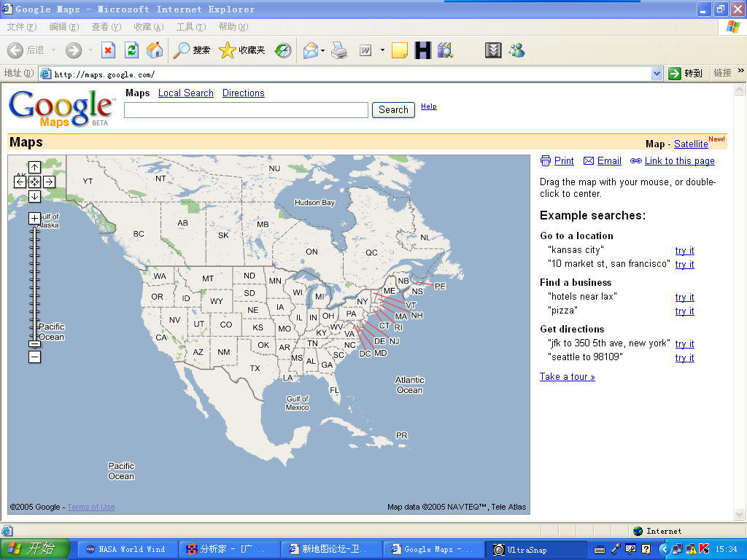Switch to Satellite view link
Viewport: 747px width, 560px height.
tap(690, 144)
